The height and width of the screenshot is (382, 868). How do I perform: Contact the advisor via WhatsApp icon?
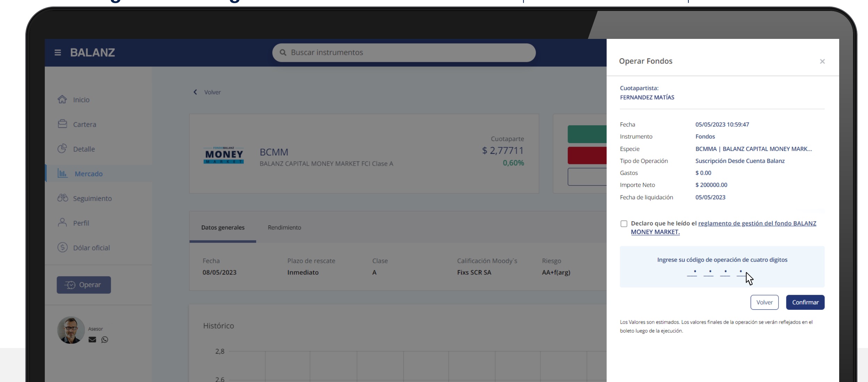pyautogui.click(x=105, y=340)
